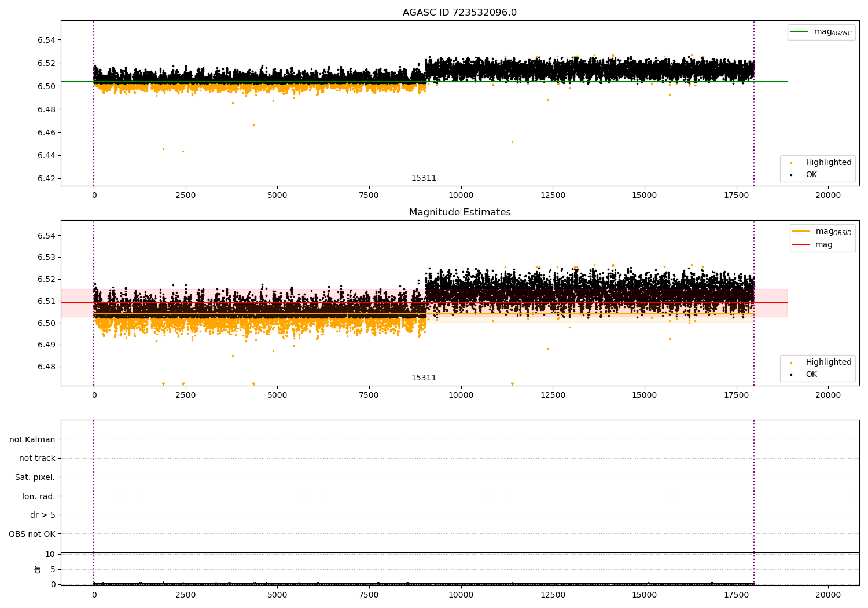Viewport: 868px width, 608px height.
Task: Select the mag AGASC legend label
Action: click(x=833, y=32)
